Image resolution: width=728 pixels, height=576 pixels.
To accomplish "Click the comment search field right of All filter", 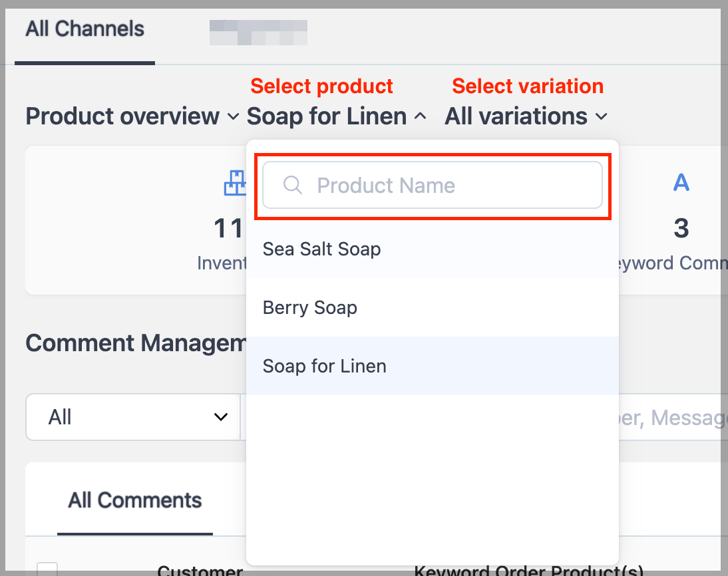I will pyautogui.click(x=672, y=417).
